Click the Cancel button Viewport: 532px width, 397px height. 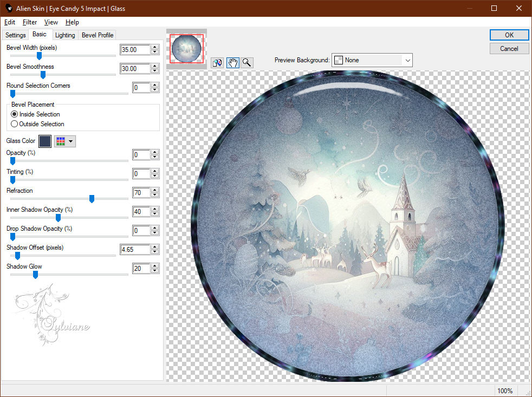tap(509, 49)
